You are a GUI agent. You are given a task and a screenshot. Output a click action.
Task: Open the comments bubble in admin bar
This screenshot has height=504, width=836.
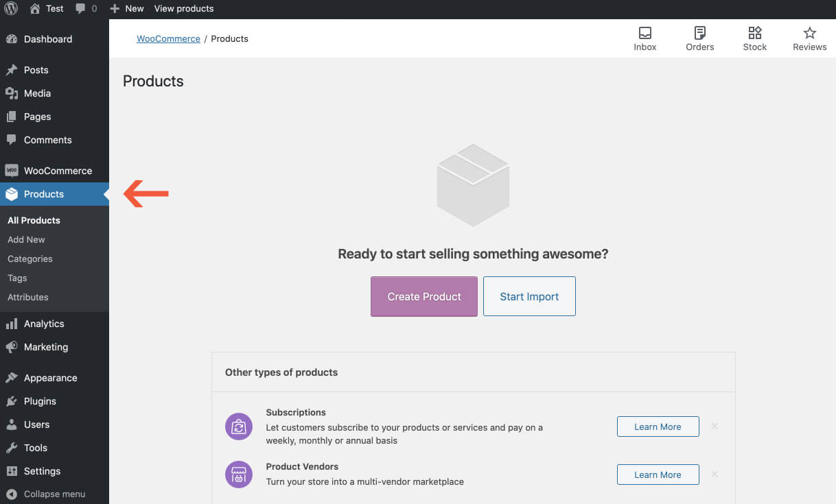[80, 9]
